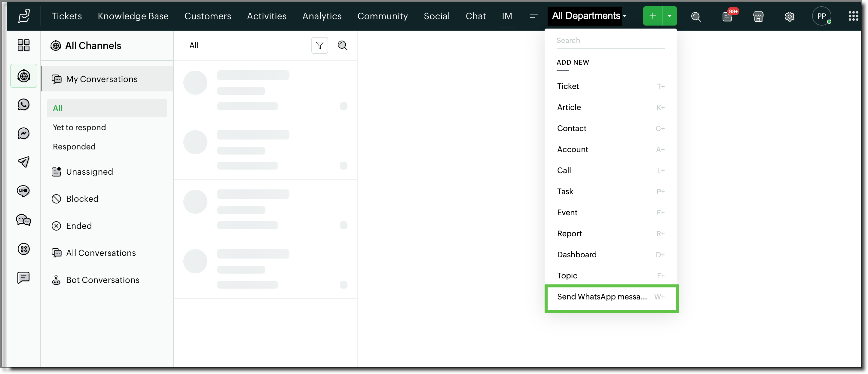The height and width of the screenshot is (374, 868).
Task: Open the PP profile avatar
Action: click(x=821, y=16)
